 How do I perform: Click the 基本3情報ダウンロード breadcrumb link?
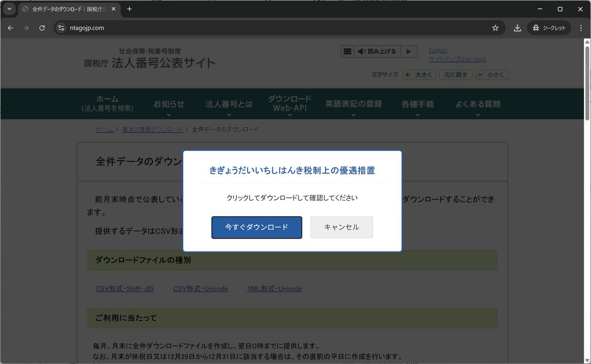pos(153,129)
